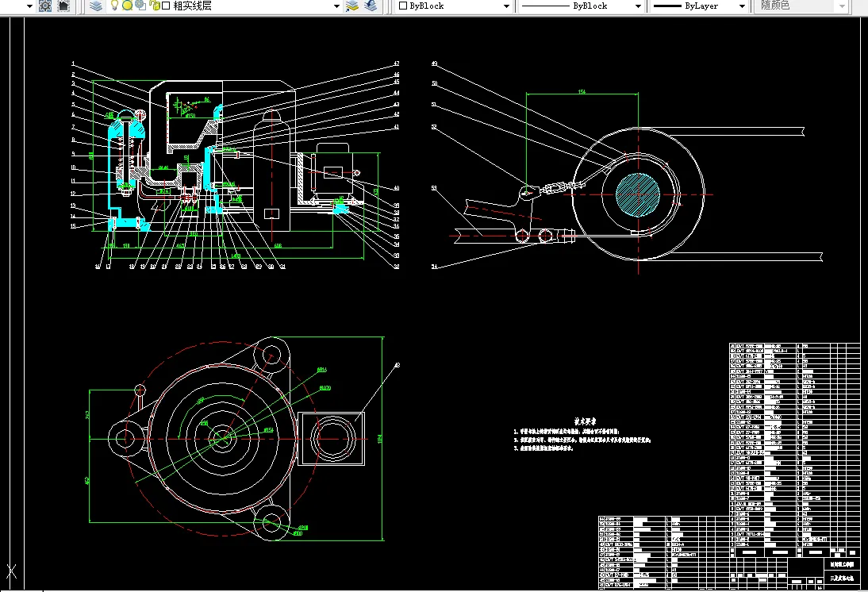Select the square motor base in plan view
Image resolution: width=868 pixels, height=592 pixels.
tap(331, 439)
